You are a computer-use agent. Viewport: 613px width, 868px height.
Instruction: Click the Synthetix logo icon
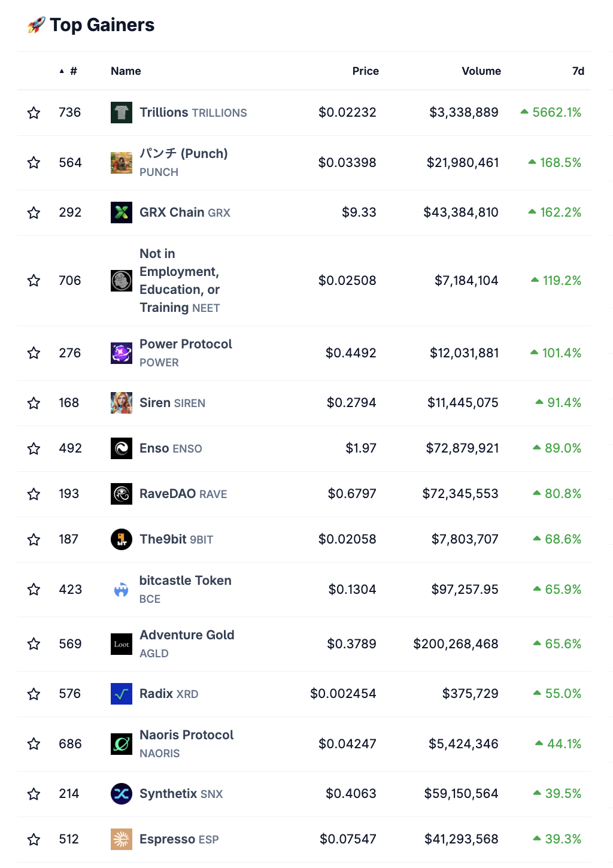[122, 794]
